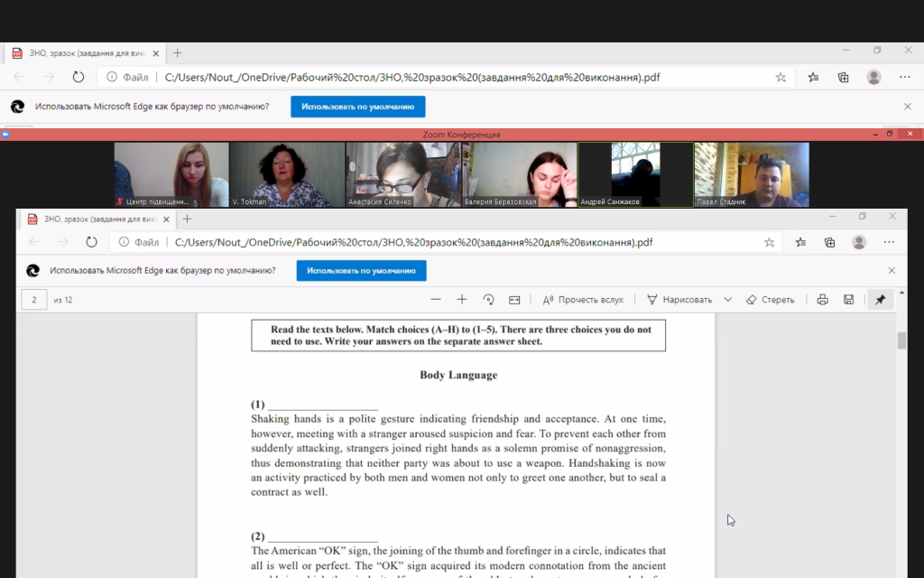Print the PDF document

point(822,300)
